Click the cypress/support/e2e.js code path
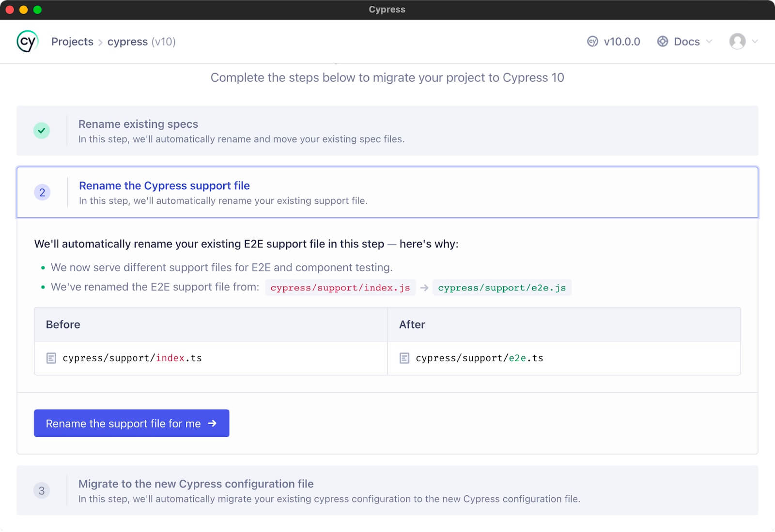Screen dimensions: 775x532 (x=501, y=288)
